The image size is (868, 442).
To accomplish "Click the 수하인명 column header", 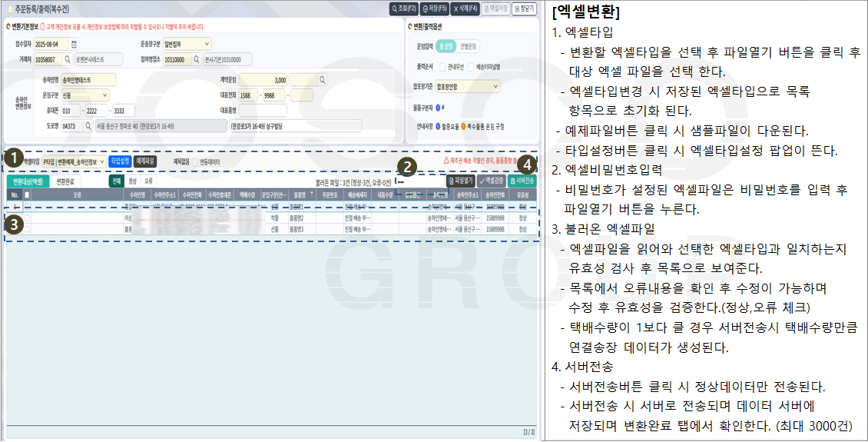I will [x=137, y=194].
